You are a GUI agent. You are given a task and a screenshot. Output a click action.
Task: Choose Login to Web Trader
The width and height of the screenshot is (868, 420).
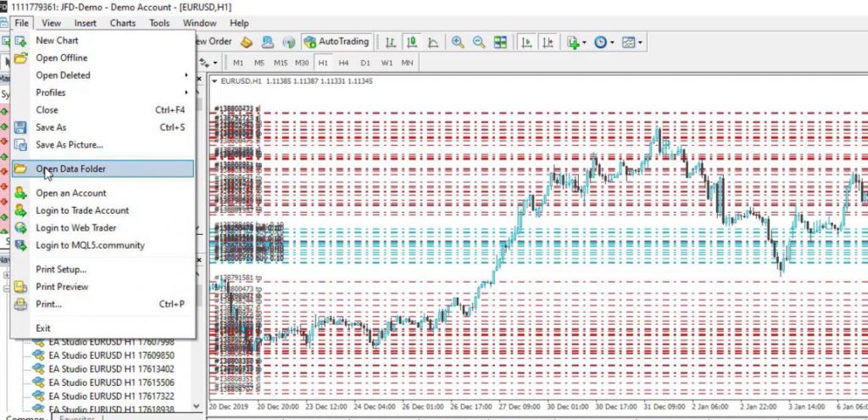(103, 227)
